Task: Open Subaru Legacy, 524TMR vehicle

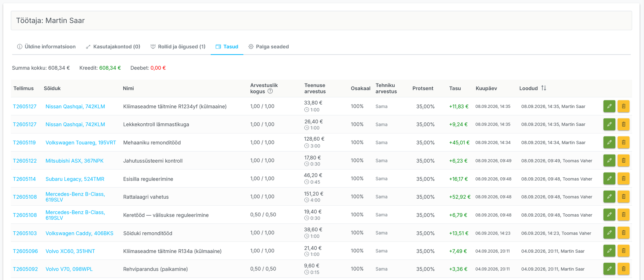Action: (75, 179)
